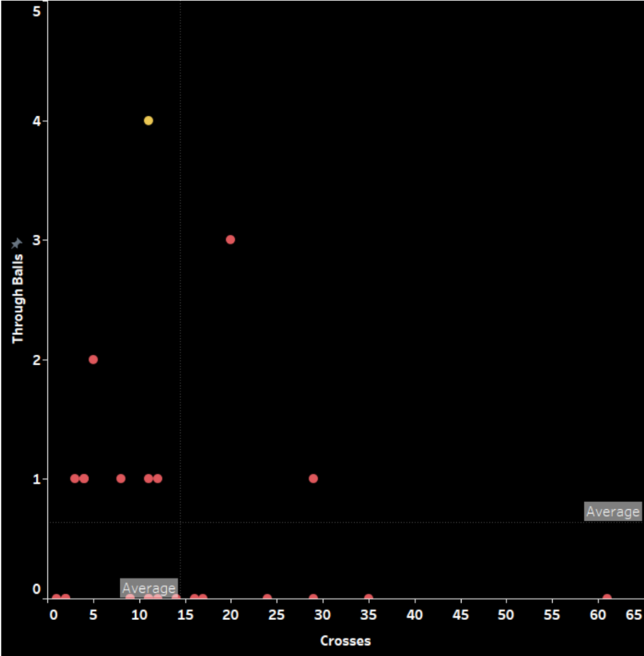The height and width of the screenshot is (656, 644).
Task: Click point at 3 crosses, 1 through ball
Action: pos(75,479)
